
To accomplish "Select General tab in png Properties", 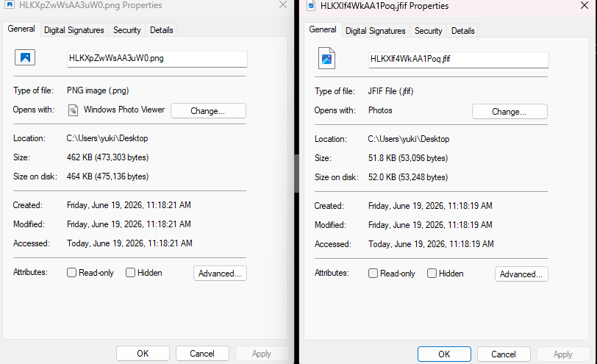I will 21,29.
